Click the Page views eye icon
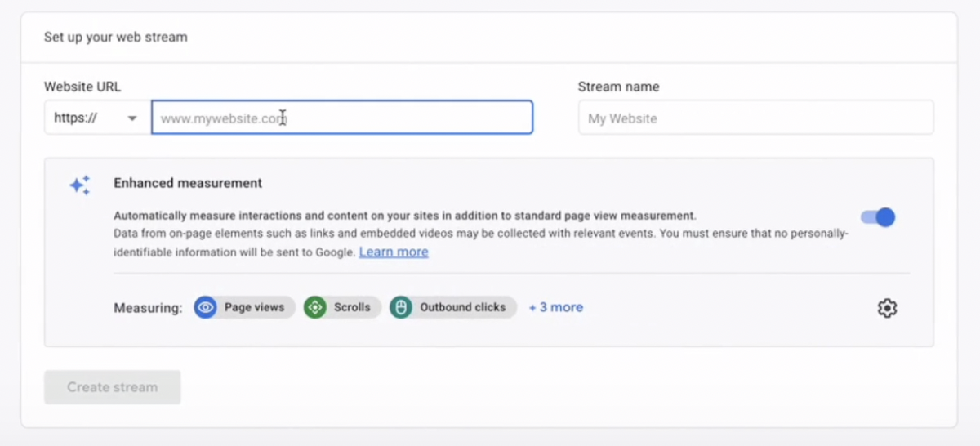The width and height of the screenshot is (980, 446). pos(206,307)
